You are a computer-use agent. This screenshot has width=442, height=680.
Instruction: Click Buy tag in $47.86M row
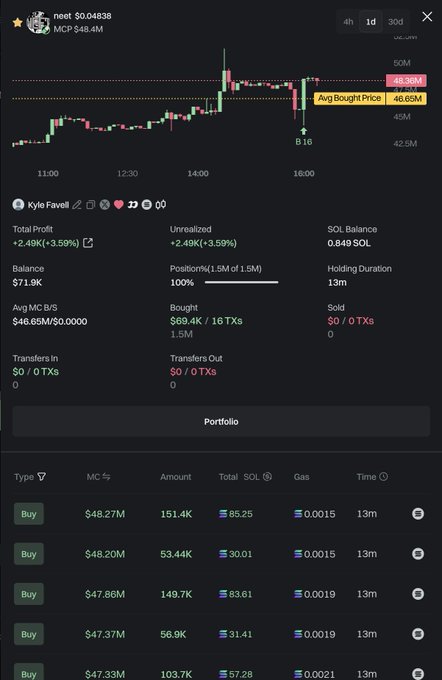pyautogui.click(x=29, y=594)
